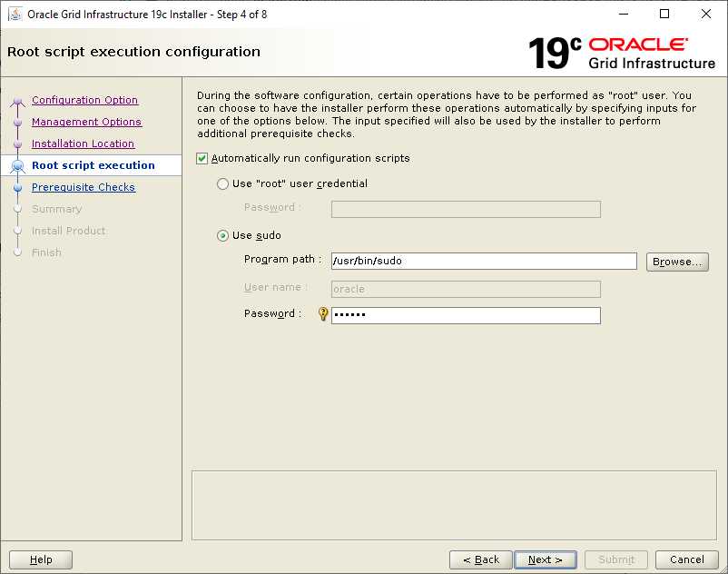Select the Use sudo radio button
This screenshot has height=574, width=728.
point(223,235)
